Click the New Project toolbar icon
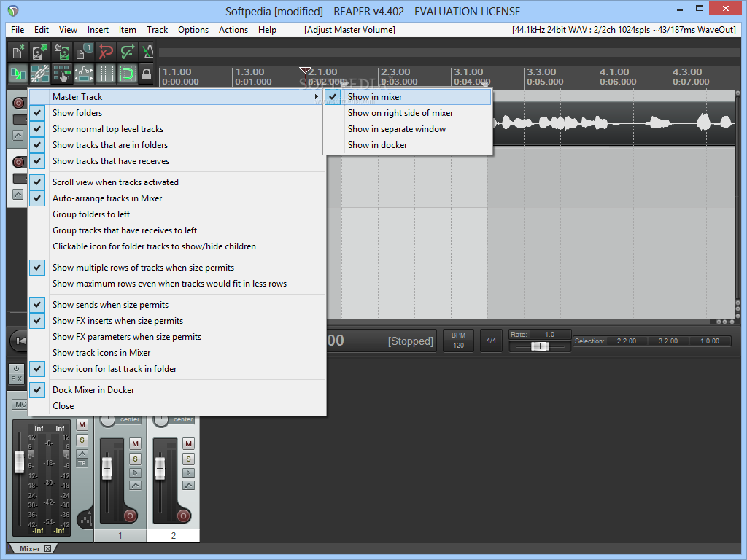 point(18,52)
